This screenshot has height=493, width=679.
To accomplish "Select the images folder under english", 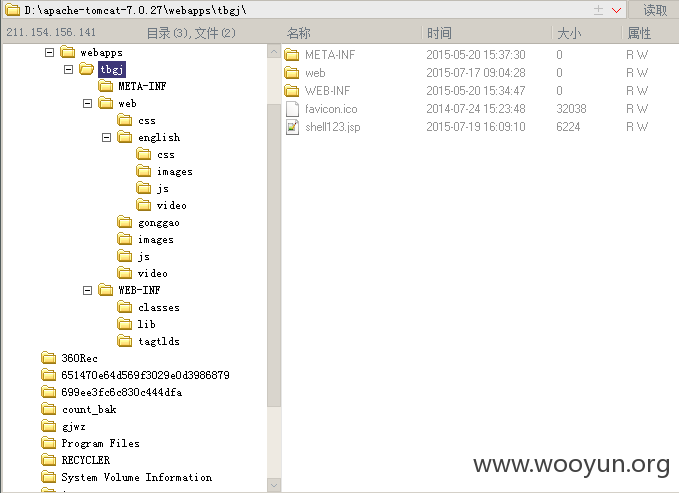I will click(175, 172).
